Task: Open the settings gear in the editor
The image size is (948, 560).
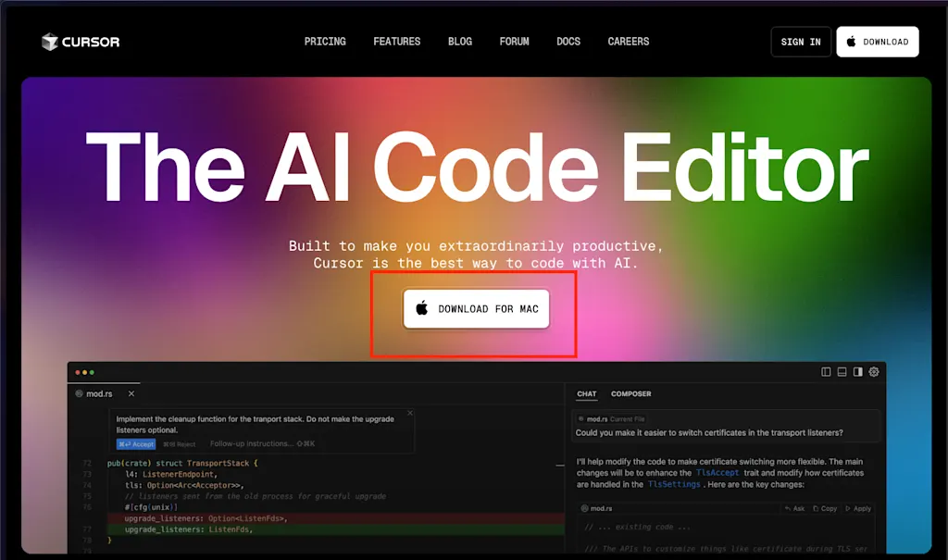Action: click(874, 372)
